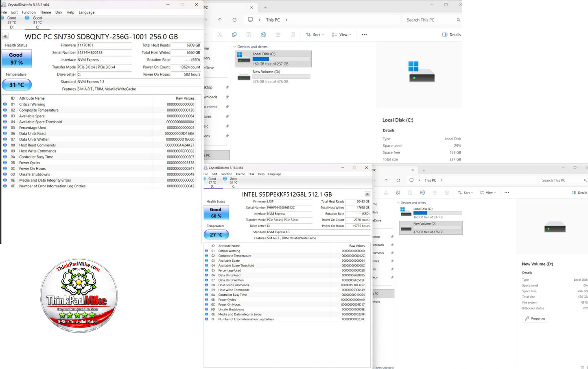Click Delete trash icon in Explorer with New Volume selected
This screenshot has height=369, width=588.
[x=447, y=193]
